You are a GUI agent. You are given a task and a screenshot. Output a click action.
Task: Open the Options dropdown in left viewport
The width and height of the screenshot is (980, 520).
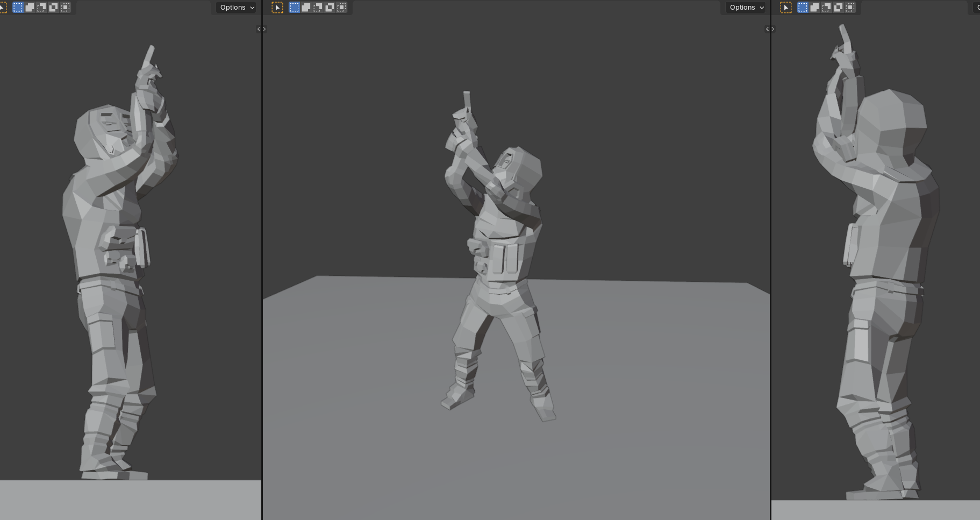(237, 8)
